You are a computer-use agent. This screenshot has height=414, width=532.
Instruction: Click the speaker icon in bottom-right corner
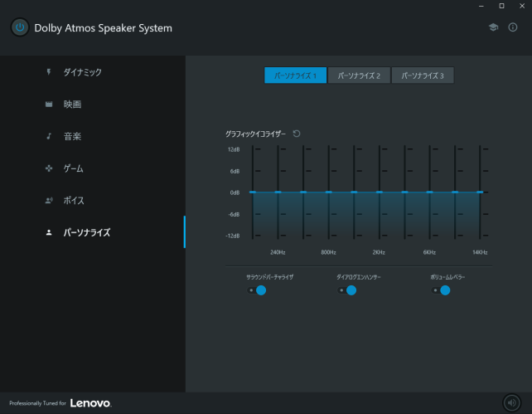pyautogui.click(x=512, y=403)
